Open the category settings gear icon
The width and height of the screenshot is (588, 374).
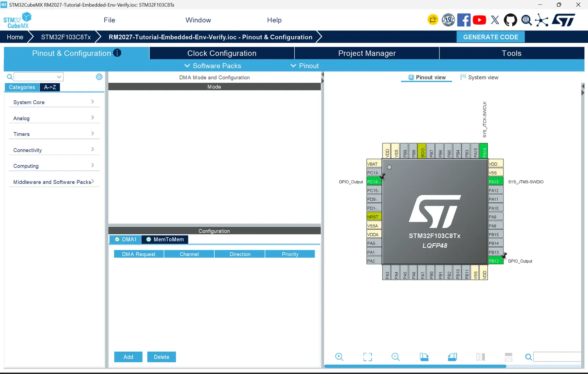(x=99, y=76)
